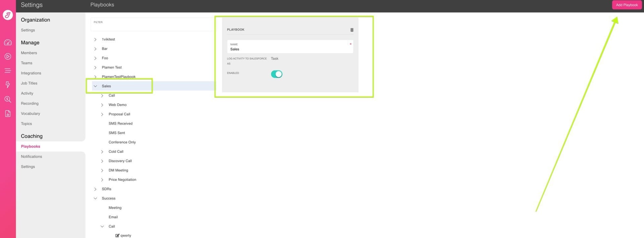Image resolution: width=644 pixels, height=238 pixels.
Task: Go to Integrations settings
Action: (31, 73)
